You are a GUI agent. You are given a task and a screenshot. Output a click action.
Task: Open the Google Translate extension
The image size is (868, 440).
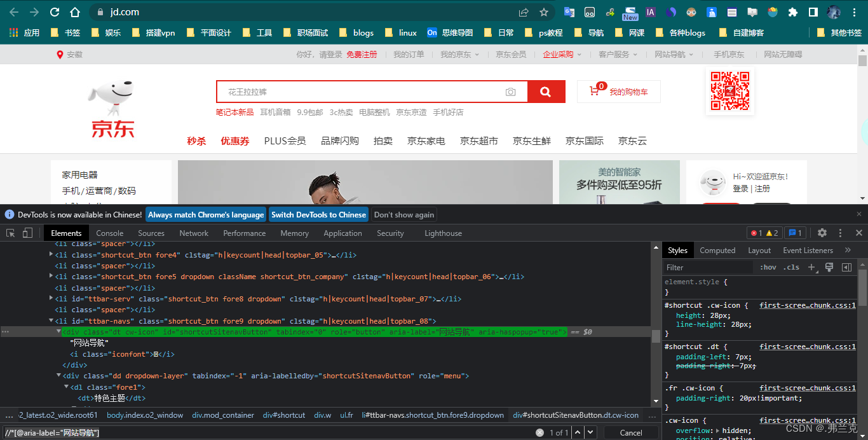coord(569,12)
